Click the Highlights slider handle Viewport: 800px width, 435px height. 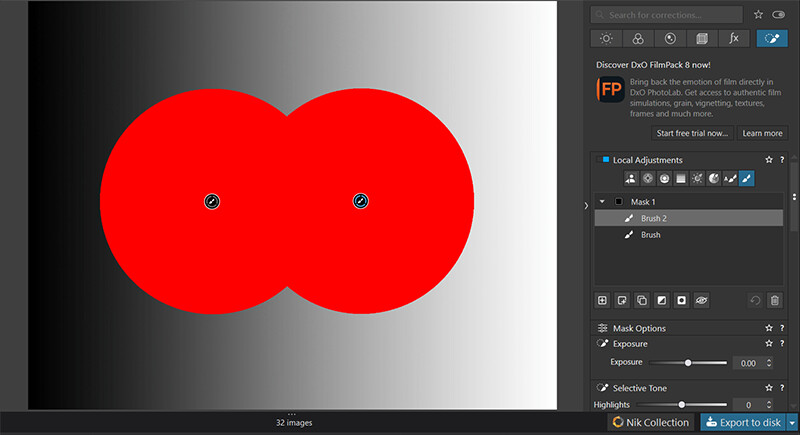682,404
